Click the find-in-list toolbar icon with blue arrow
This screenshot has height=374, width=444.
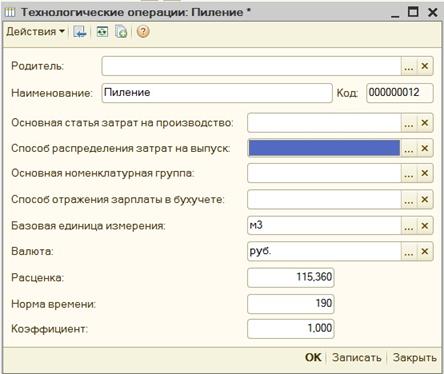pos(80,32)
